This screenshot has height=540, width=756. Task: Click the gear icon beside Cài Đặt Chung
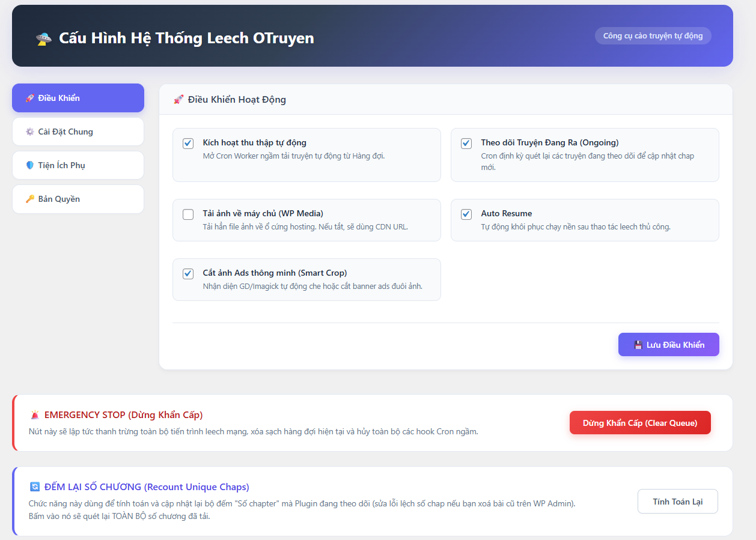coord(29,132)
